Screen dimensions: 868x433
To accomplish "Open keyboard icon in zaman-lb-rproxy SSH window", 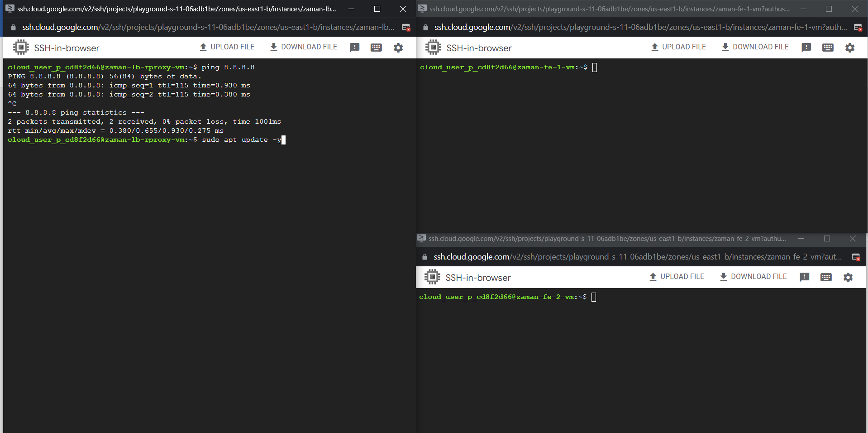I will coord(376,48).
